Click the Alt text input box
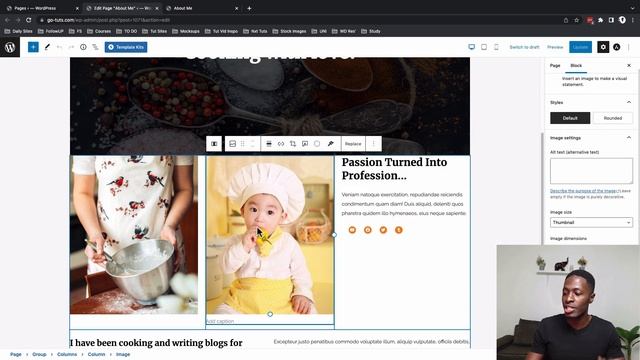Image resolution: width=640 pixels, height=360 pixels. click(591, 171)
